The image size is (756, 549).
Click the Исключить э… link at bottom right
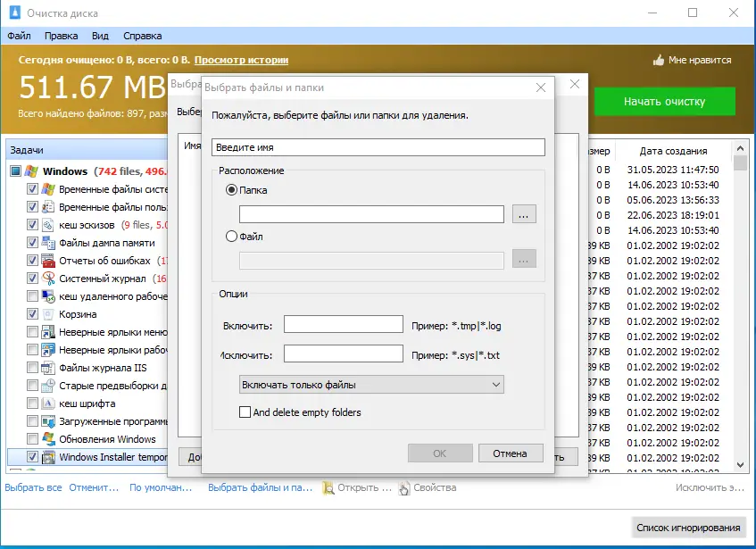710,487
